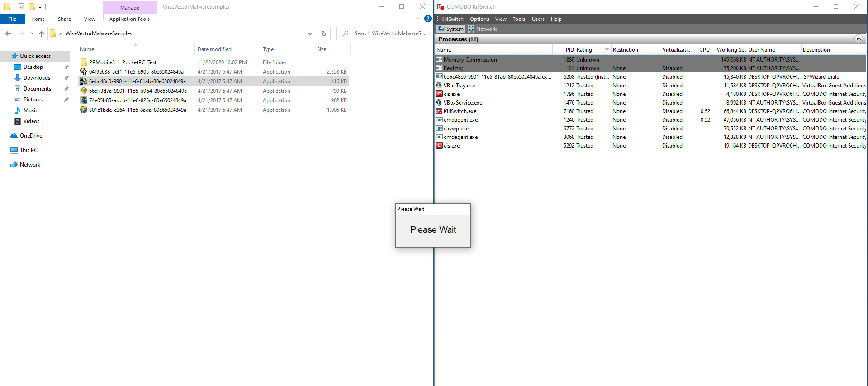Click the This PC monitor icon
Image resolution: width=868 pixels, height=386 pixels.
coord(14,150)
